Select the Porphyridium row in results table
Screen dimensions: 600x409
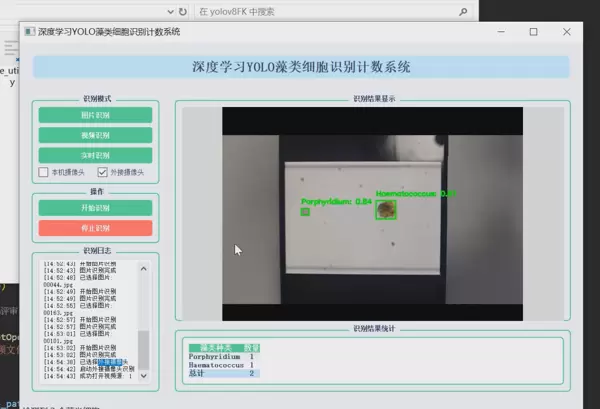[220, 355]
